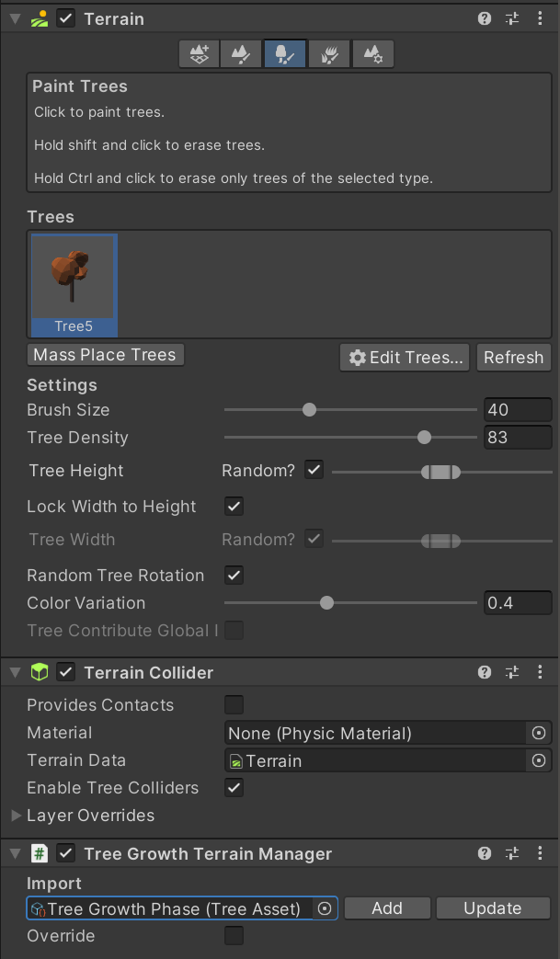Open object picker for Material field
Image resolution: width=560 pixels, height=959 pixels.
pyautogui.click(x=539, y=733)
